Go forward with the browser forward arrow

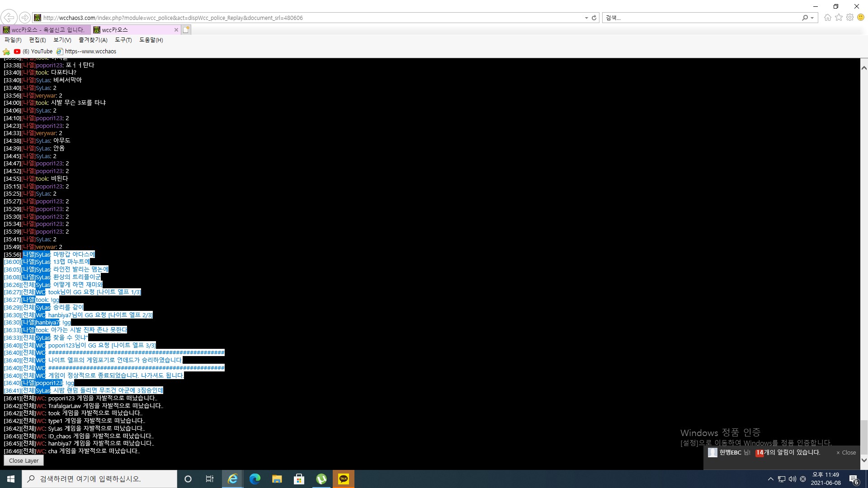[25, 18]
